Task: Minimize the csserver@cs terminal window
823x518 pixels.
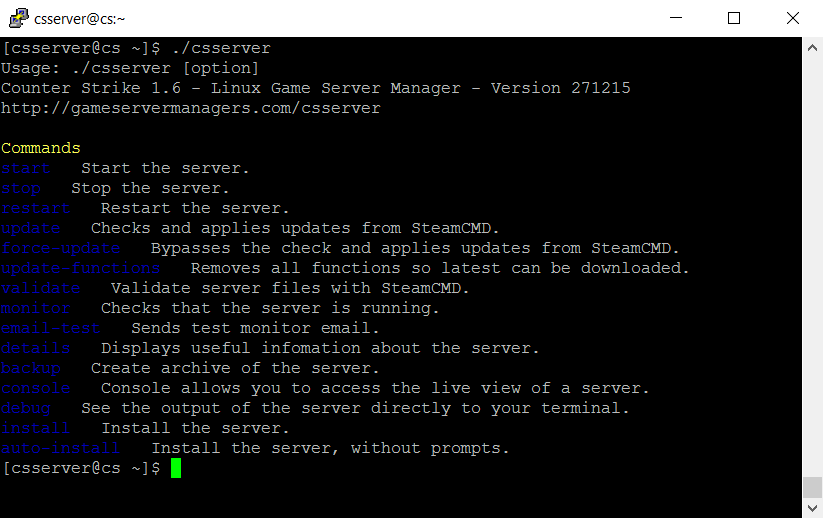Action: pos(676,18)
